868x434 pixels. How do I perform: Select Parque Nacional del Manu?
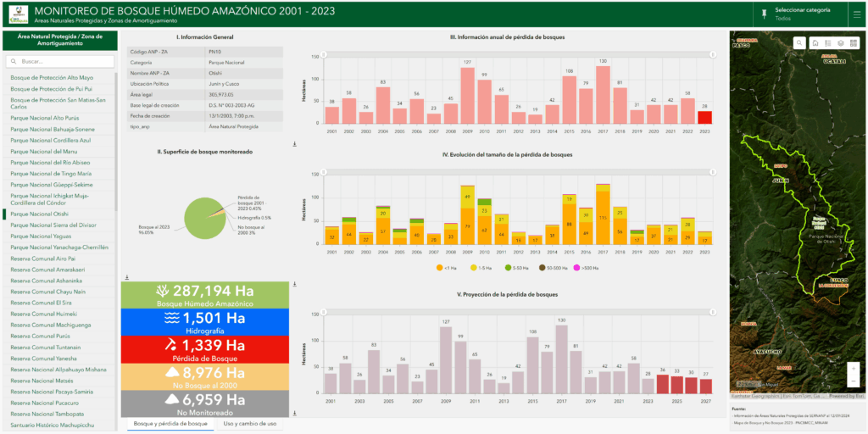click(60, 151)
